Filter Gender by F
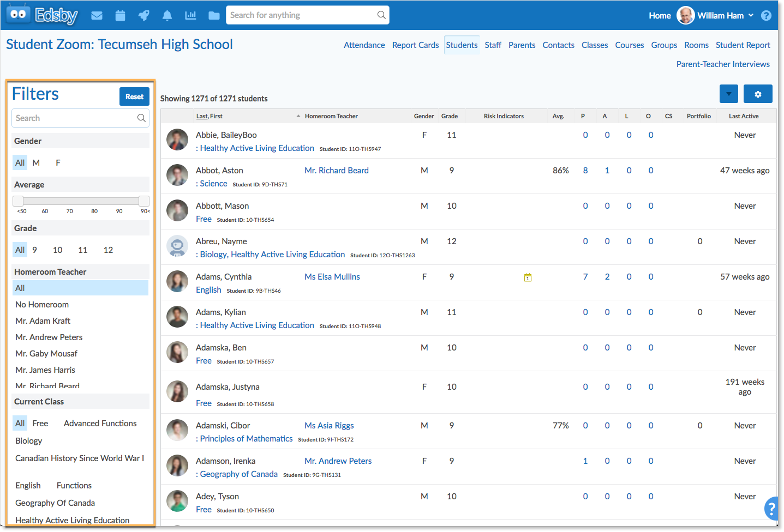The image size is (784, 532). [x=58, y=162]
